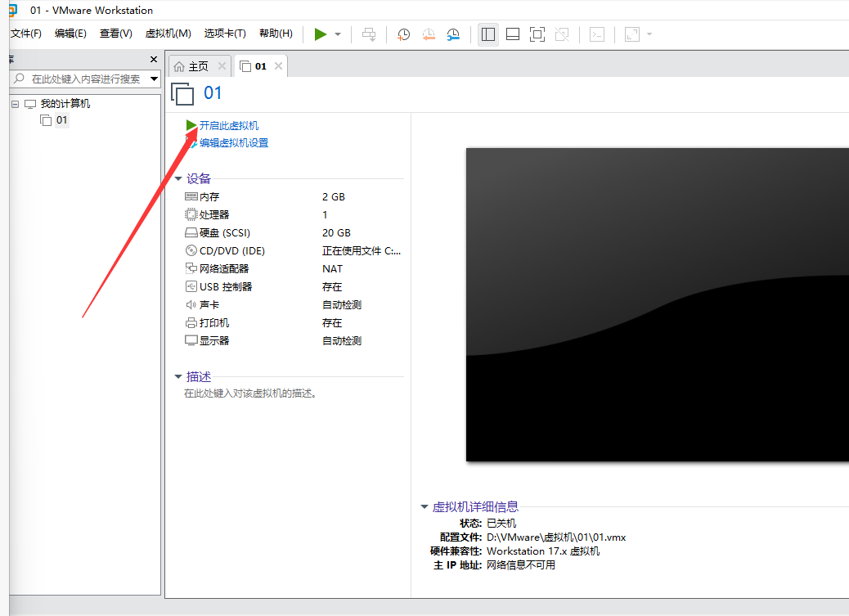Click the green power-on toolbar button
This screenshot has width=849, height=616.
coord(321,34)
